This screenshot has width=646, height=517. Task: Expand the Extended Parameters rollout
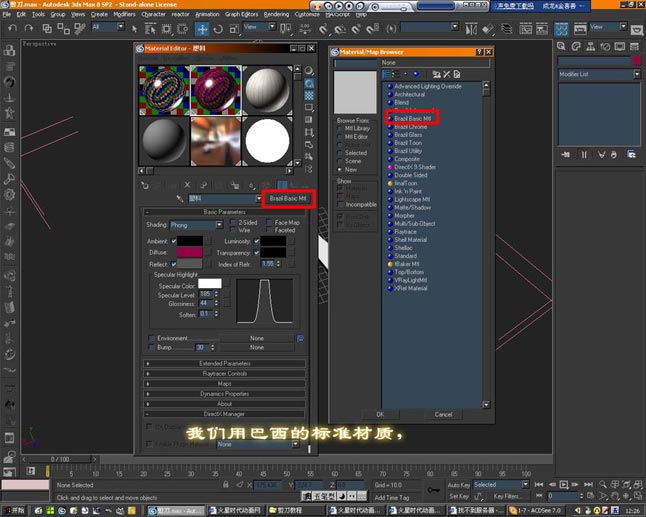pos(225,363)
